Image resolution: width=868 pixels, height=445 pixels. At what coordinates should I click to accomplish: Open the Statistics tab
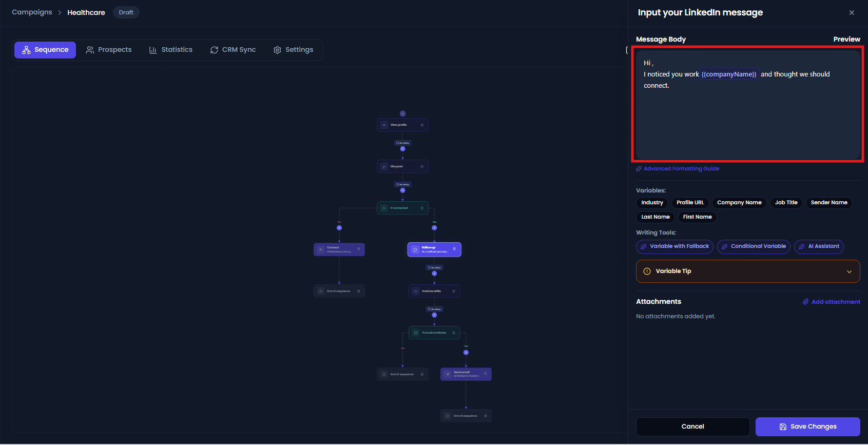click(x=171, y=50)
